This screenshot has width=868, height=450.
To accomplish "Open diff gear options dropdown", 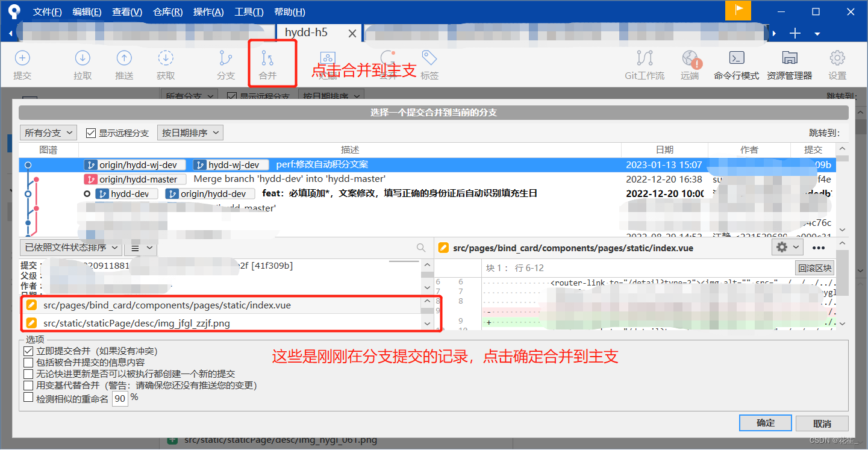I will click(x=787, y=247).
